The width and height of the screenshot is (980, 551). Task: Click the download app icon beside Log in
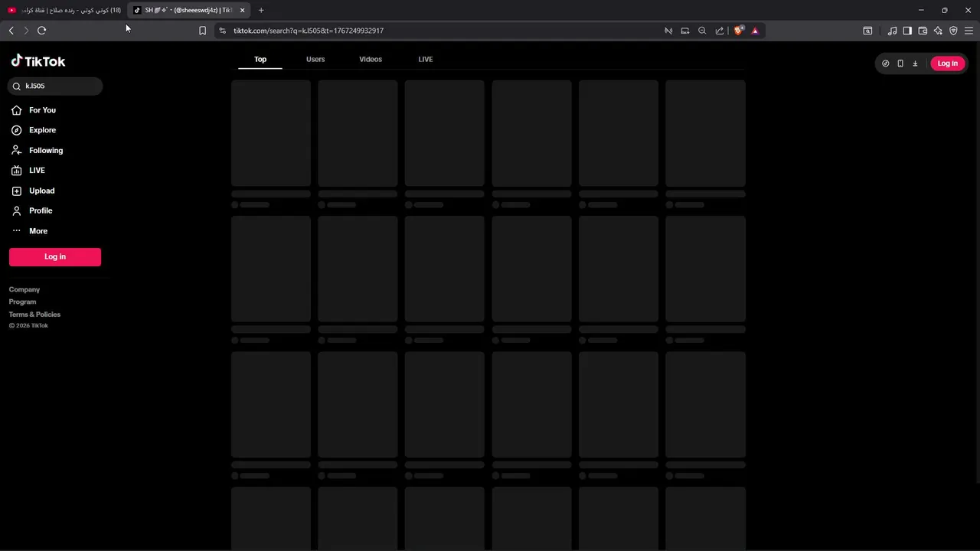tap(915, 64)
